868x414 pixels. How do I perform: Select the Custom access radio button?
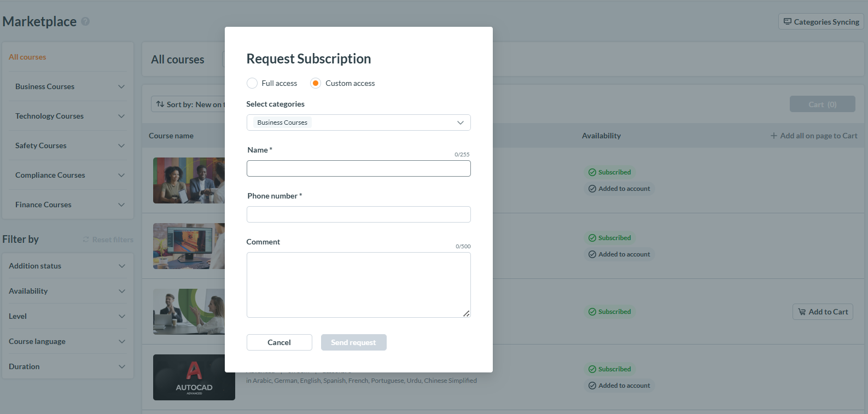316,83
